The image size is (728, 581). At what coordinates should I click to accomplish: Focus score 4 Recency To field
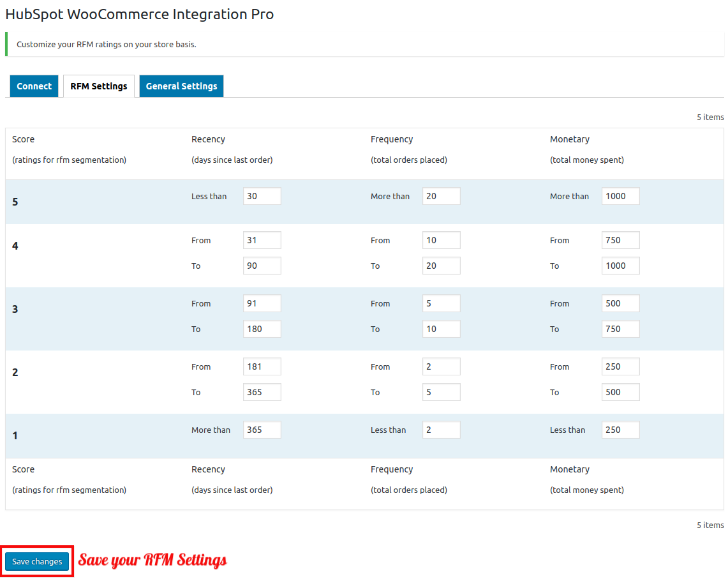click(x=262, y=266)
